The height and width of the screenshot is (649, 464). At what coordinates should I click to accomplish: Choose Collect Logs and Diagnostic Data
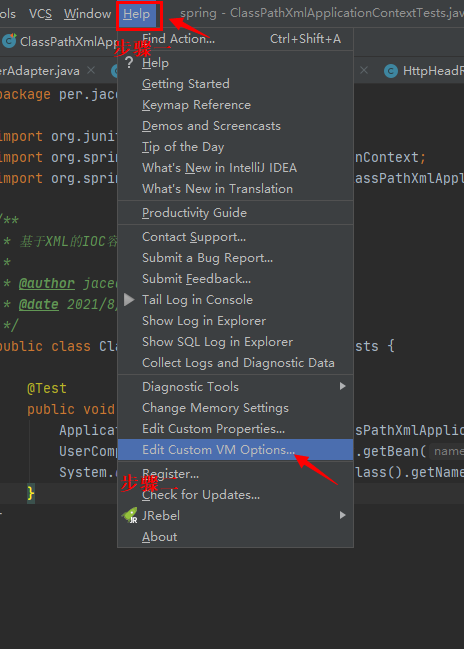[x=238, y=363]
